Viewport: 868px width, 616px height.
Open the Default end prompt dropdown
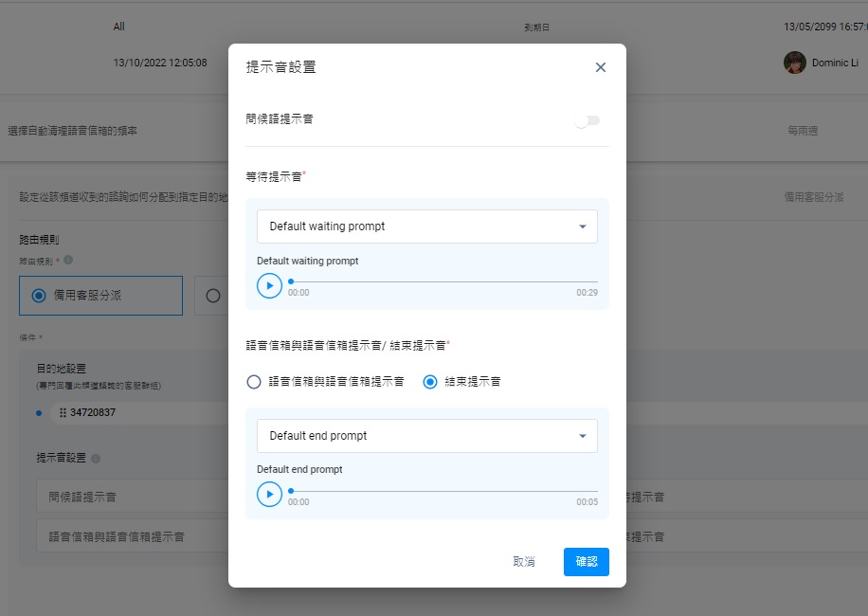click(x=426, y=436)
